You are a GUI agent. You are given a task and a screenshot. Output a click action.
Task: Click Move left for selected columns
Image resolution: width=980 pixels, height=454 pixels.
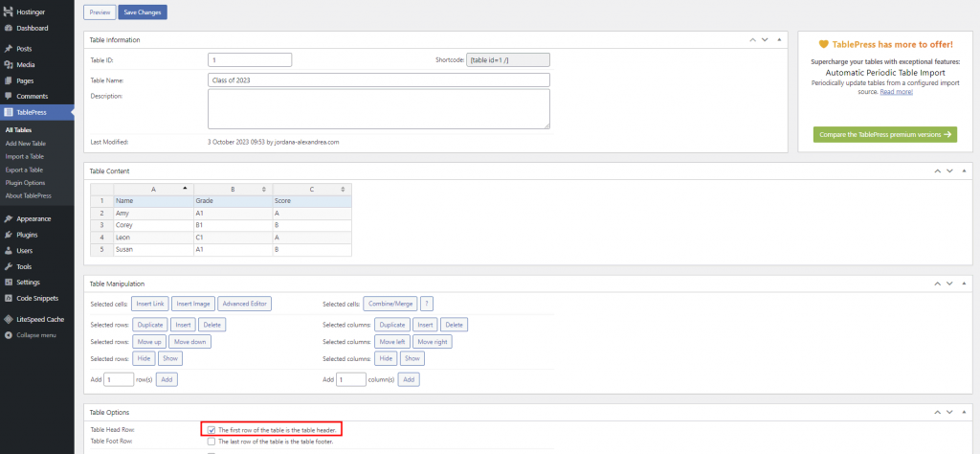click(392, 342)
